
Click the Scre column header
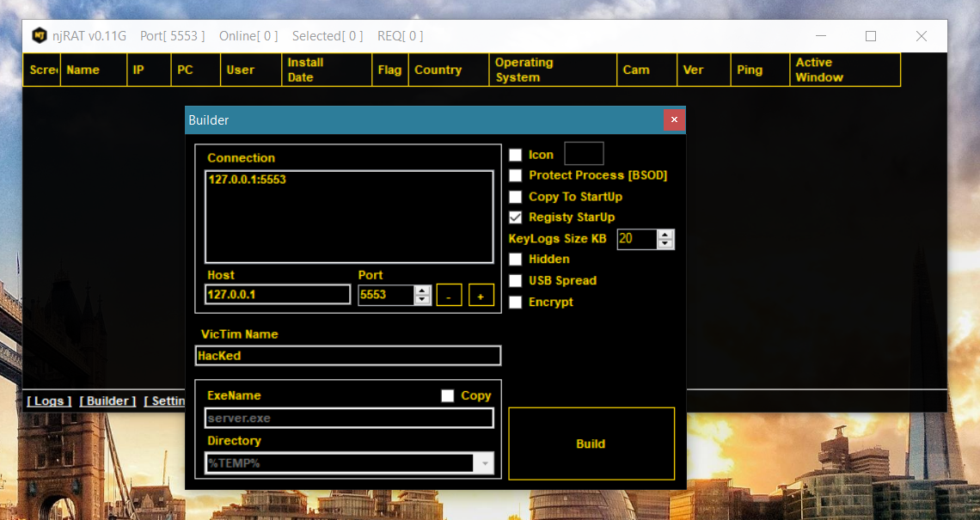(42, 70)
